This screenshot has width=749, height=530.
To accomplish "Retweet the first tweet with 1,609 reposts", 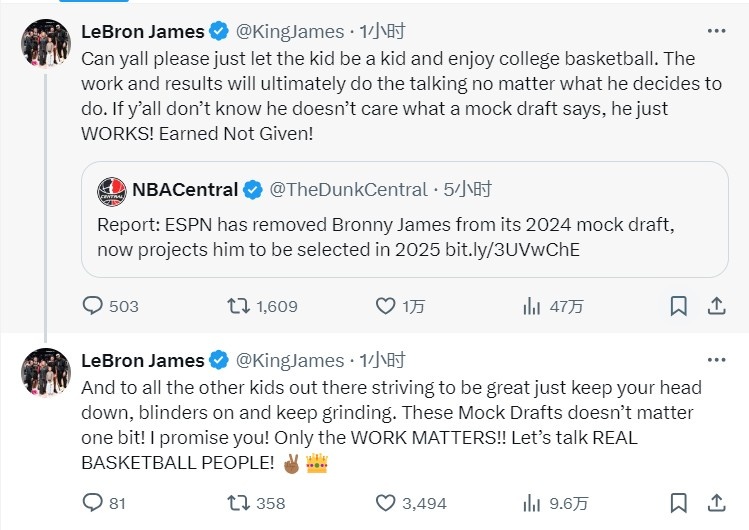I will (x=239, y=306).
